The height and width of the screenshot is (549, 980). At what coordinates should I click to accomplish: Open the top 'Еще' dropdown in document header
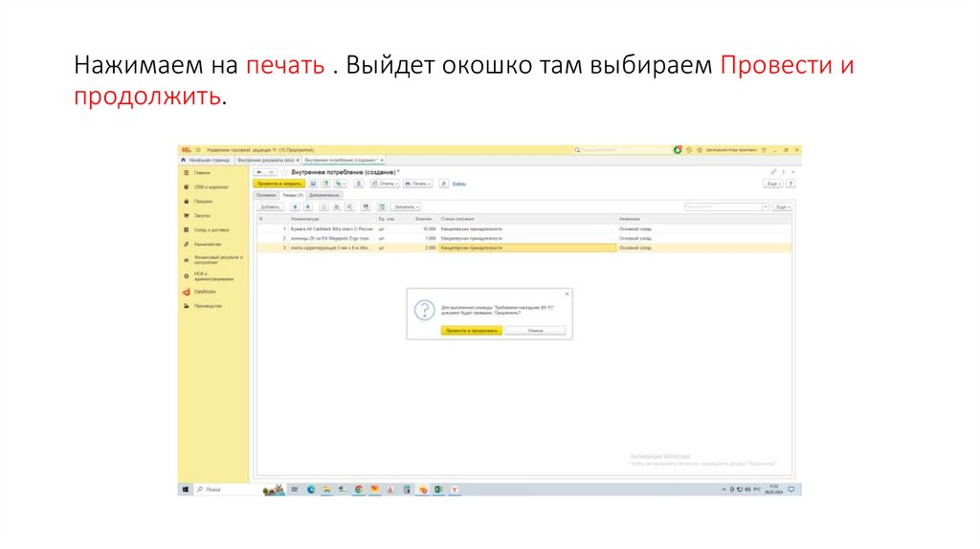pos(773,184)
